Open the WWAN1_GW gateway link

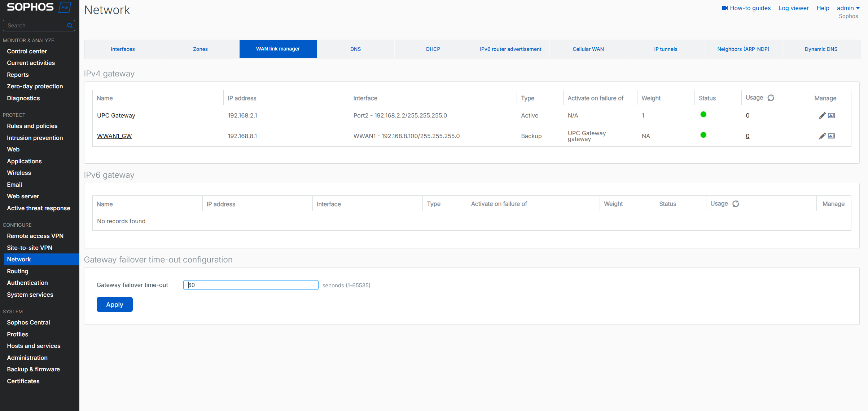[114, 136]
